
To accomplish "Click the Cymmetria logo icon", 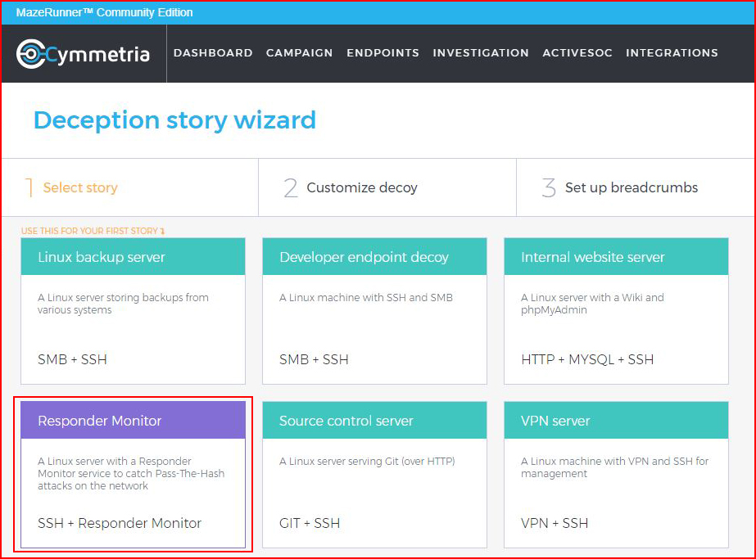I will (x=31, y=53).
